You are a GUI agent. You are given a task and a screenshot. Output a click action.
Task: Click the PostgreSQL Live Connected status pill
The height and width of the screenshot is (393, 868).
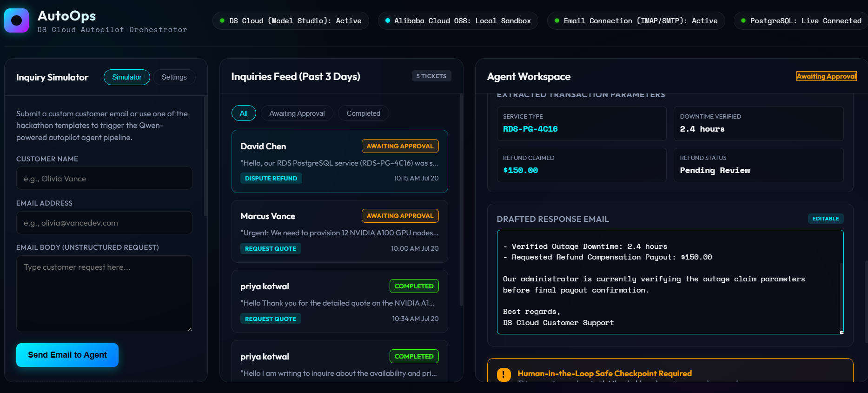click(801, 21)
